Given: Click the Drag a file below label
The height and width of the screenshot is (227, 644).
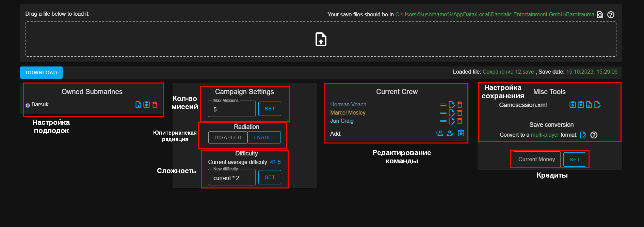Looking at the screenshot, I should tap(57, 14).
